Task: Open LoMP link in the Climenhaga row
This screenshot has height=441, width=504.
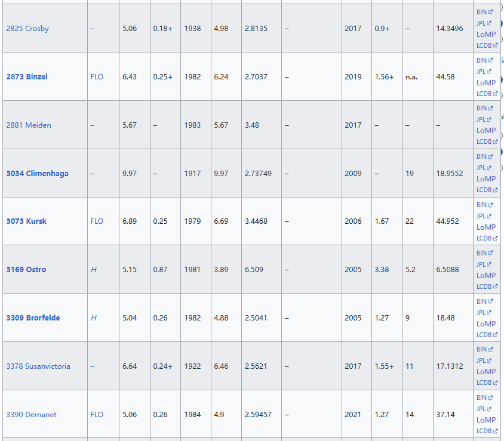Action: pyautogui.click(x=486, y=179)
